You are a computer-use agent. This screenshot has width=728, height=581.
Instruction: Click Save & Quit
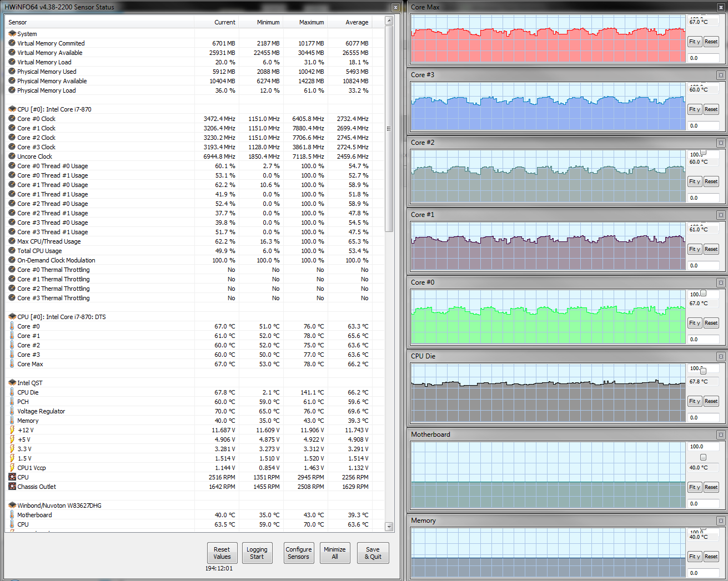point(373,553)
